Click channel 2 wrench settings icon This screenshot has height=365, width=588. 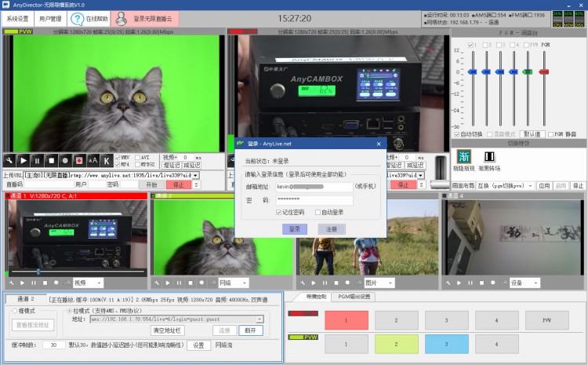(157, 283)
